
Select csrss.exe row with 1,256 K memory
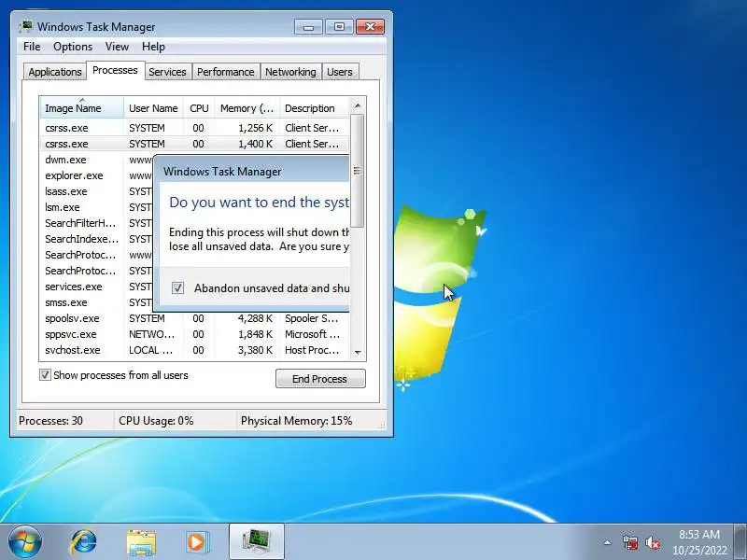click(x=194, y=128)
